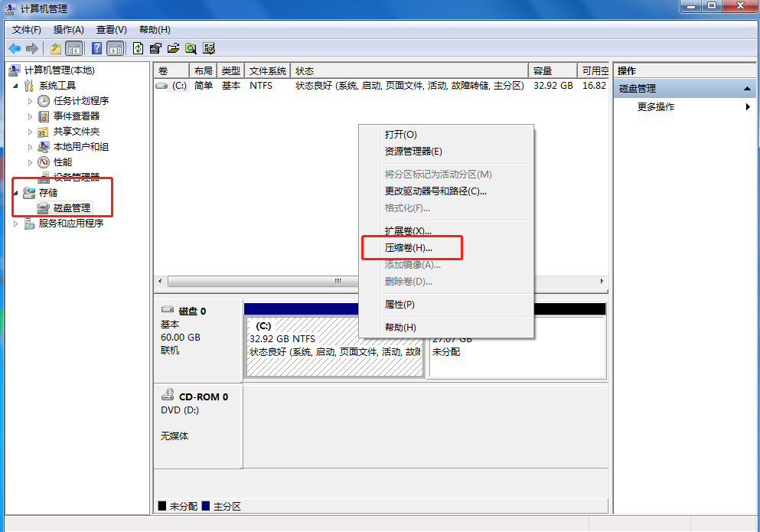Click the magnifier search toolbar icon
Image resolution: width=760 pixels, height=532 pixels.
click(x=191, y=48)
